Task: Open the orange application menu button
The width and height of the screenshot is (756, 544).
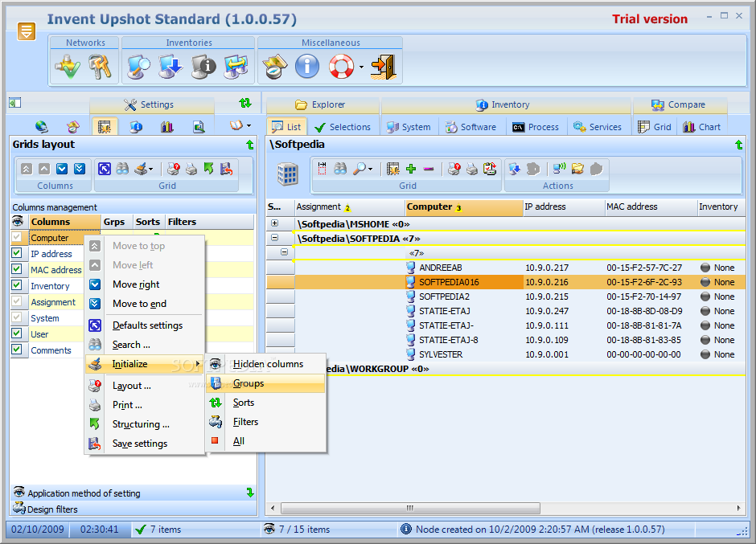Action: [26, 31]
